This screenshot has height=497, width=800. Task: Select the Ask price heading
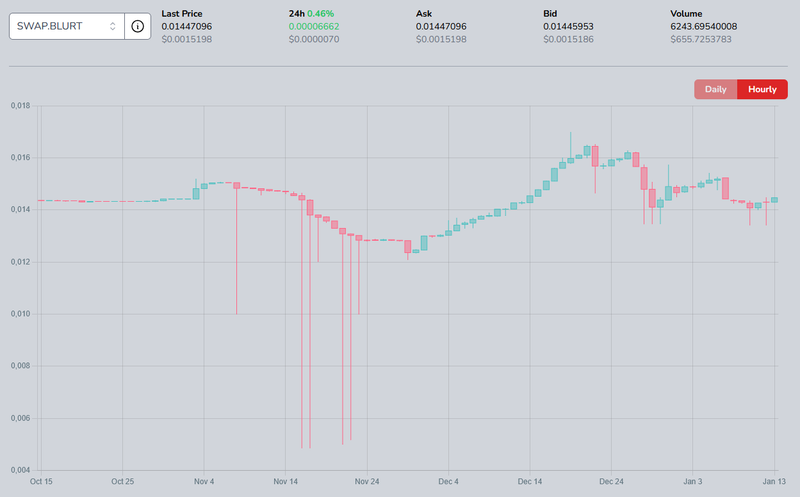coord(424,14)
